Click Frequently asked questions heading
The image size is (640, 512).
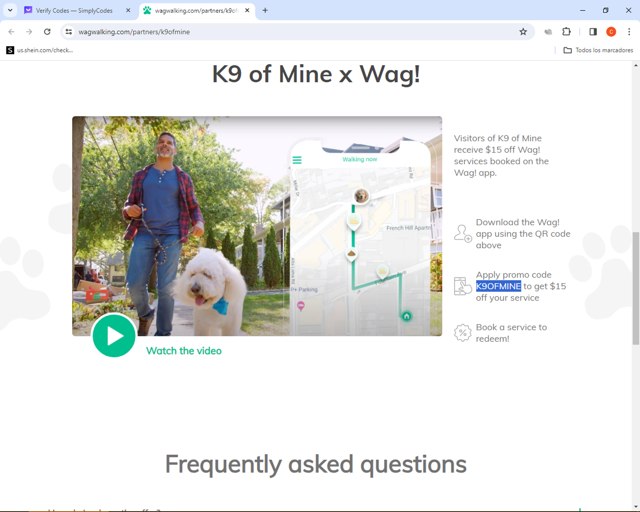(x=316, y=464)
